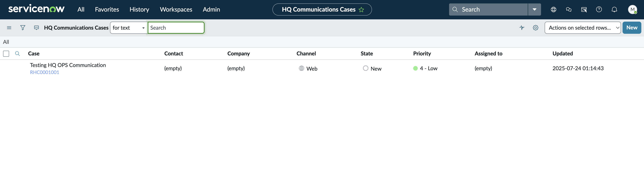Click the Web channel text

click(312, 69)
